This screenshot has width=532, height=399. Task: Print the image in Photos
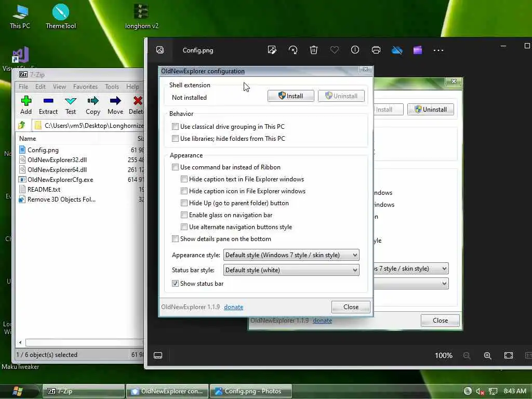pyautogui.click(x=376, y=50)
